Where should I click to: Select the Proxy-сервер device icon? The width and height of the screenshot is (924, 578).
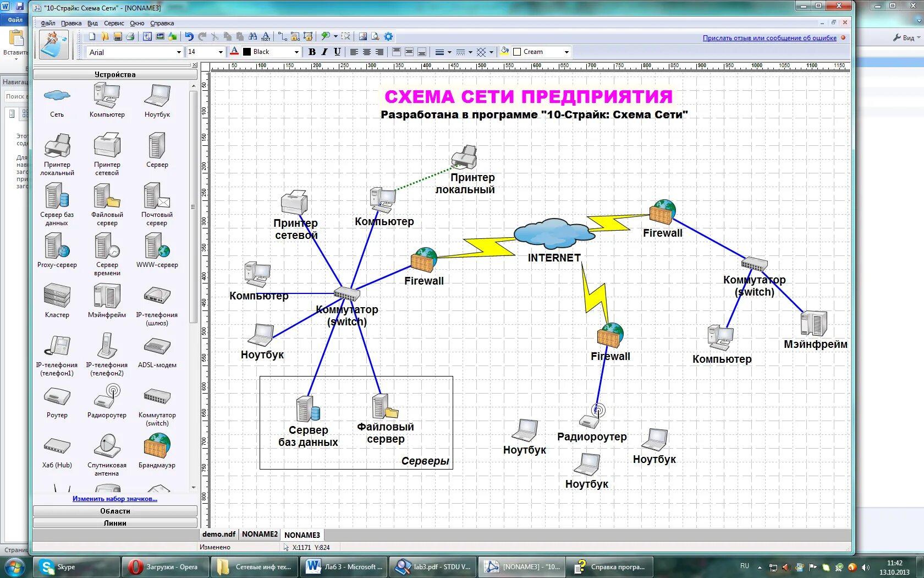click(x=57, y=246)
